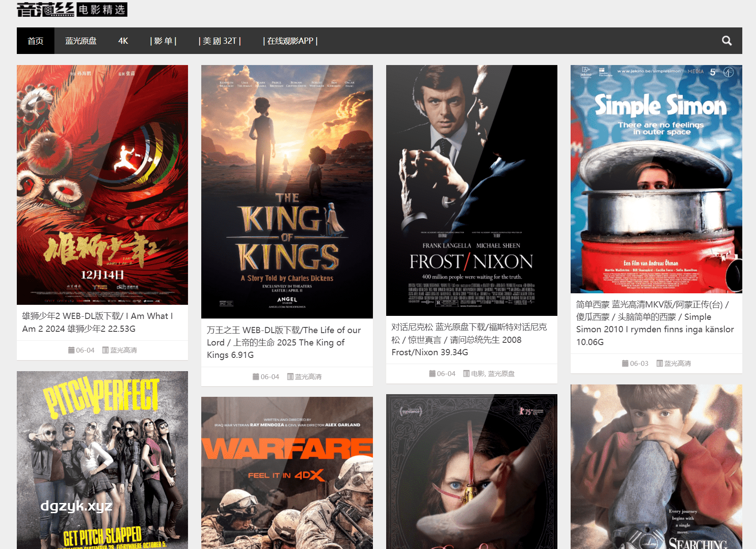This screenshot has width=756, height=549.
Task: Click the 06-04 date under 对话尼克松
Action: [x=446, y=373]
